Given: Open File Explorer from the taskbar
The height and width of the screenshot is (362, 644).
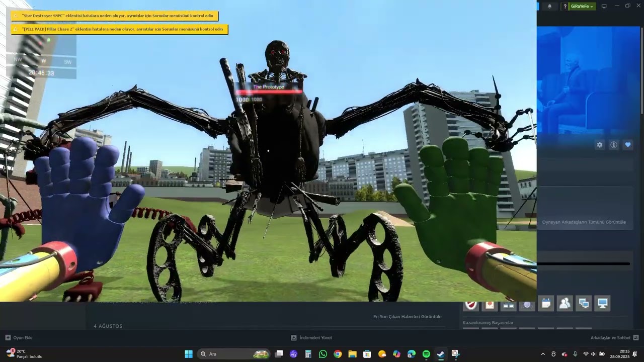Looking at the screenshot, I should pos(352,354).
